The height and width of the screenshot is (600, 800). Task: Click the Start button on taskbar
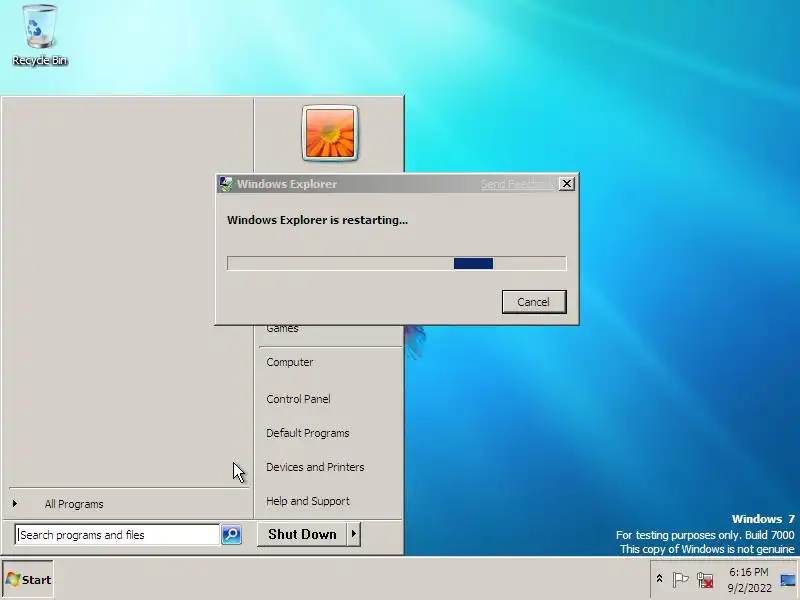click(x=28, y=580)
